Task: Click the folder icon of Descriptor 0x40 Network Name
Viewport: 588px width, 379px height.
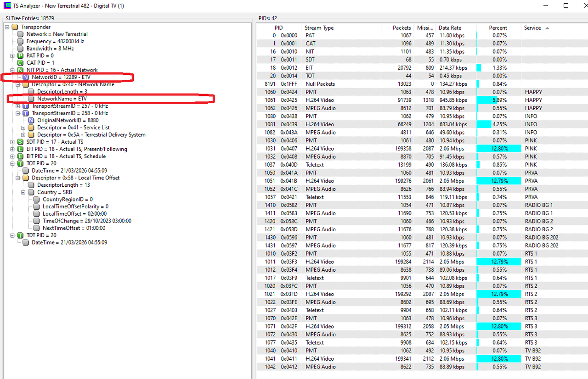Action: [26, 84]
